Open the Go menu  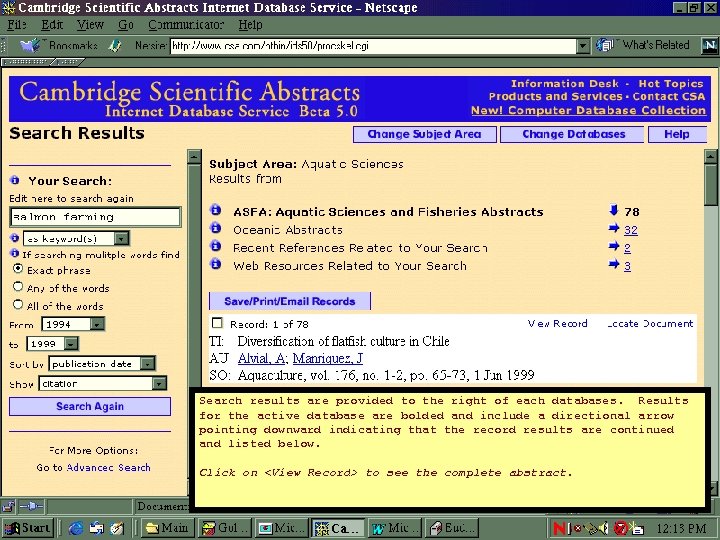pyautogui.click(x=125, y=25)
